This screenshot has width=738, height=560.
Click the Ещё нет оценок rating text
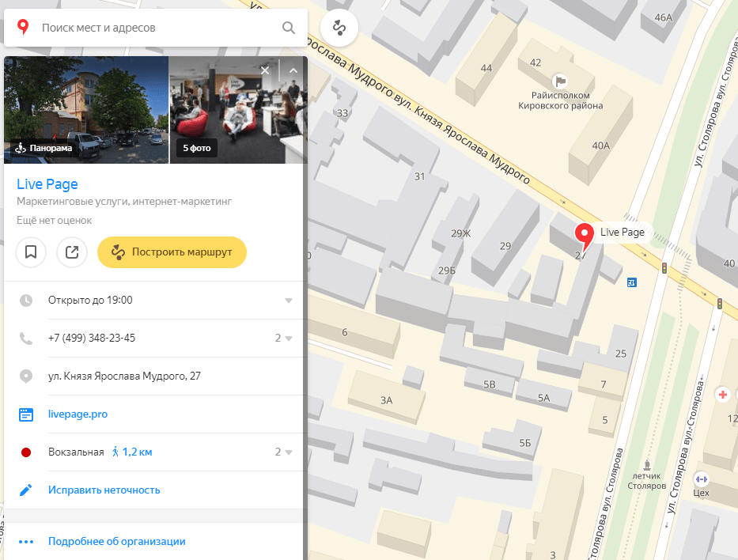(x=54, y=220)
